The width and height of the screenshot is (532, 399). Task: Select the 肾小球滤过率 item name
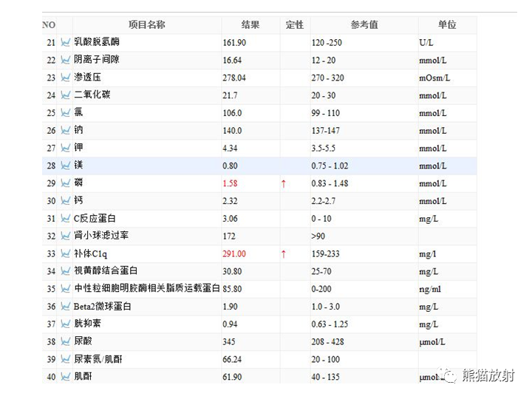click(x=101, y=235)
